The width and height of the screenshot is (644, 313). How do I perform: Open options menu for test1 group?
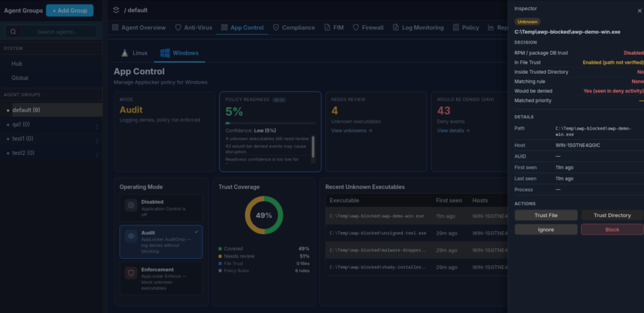coord(97,140)
